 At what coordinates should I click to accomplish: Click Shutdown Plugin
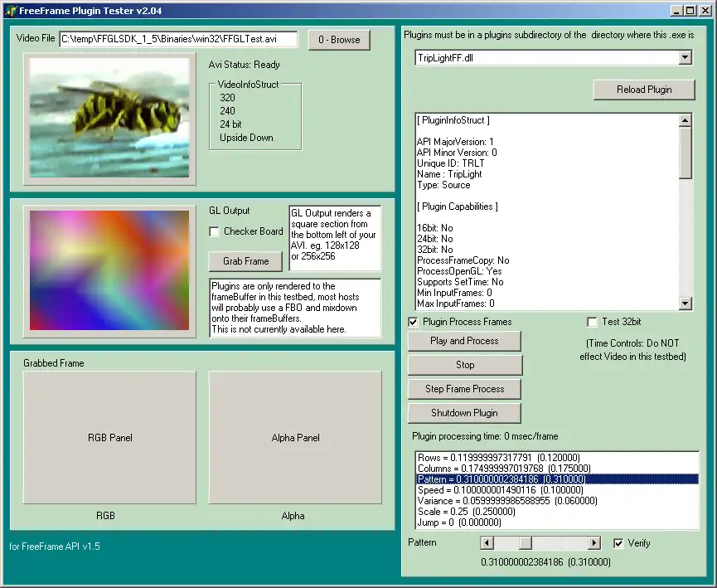tap(464, 413)
